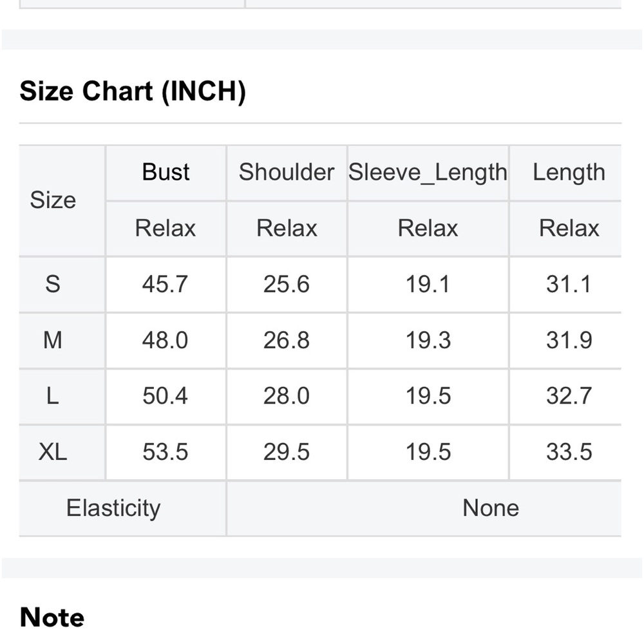644x644 pixels.
Task: Click the Size Chart (INCH) heading
Action: point(133,91)
